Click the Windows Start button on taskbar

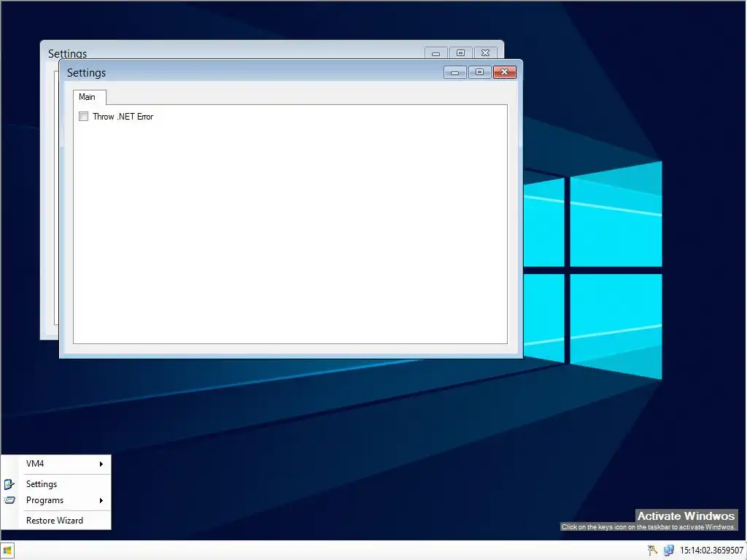[x=7, y=551]
